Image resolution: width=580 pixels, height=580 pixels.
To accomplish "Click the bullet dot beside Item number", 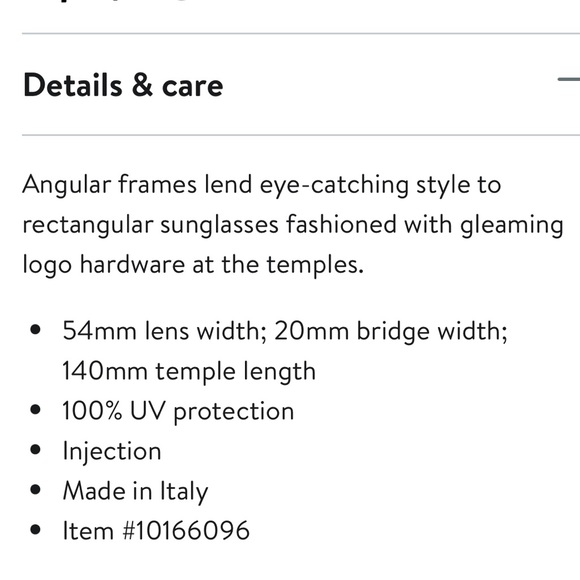I will point(36,530).
